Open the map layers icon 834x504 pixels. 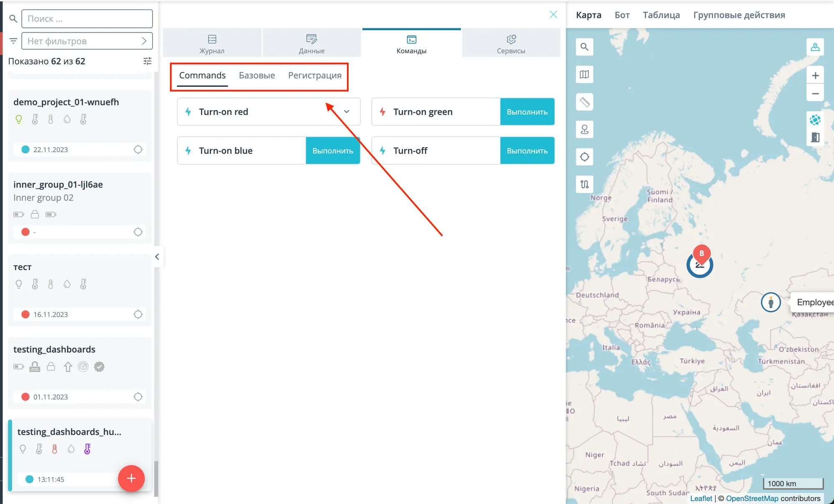pyautogui.click(x=584, y=74)
